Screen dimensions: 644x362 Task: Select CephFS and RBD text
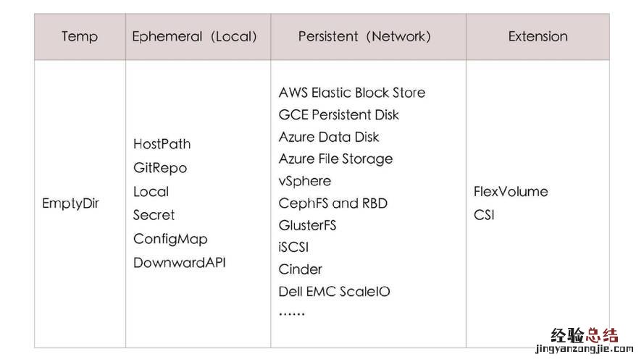(x=333, y=203)
